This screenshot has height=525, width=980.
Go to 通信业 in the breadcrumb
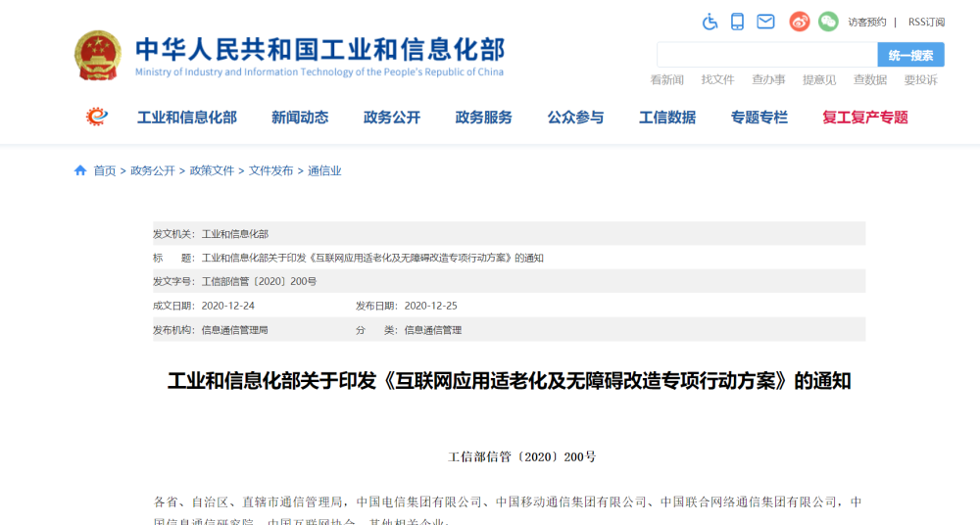pos(324,170)
